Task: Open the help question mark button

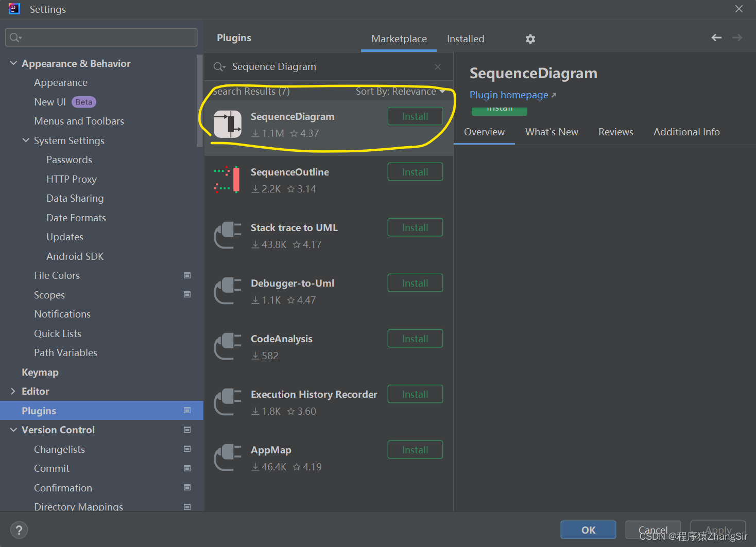Action: pos(19,530)
